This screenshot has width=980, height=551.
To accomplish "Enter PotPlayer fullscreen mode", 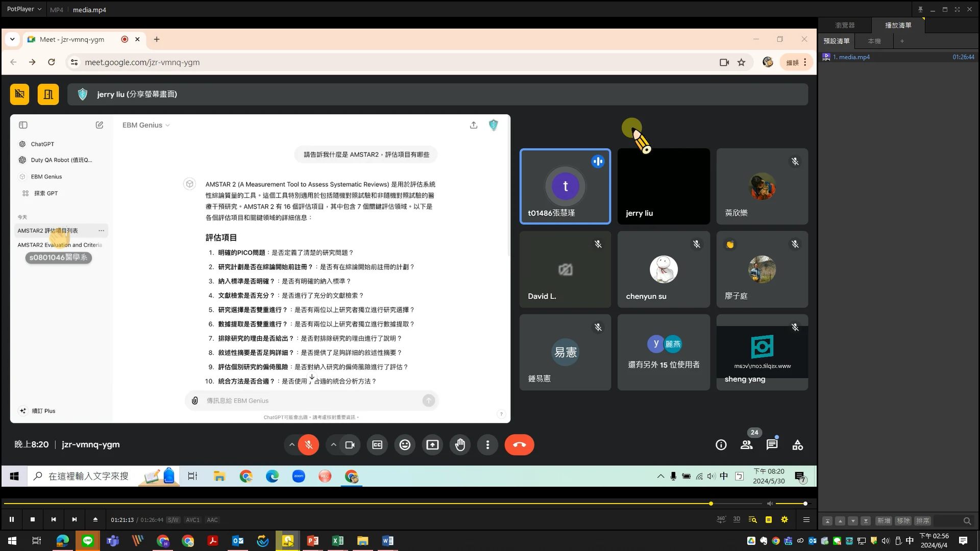I will tap(957, 9).
